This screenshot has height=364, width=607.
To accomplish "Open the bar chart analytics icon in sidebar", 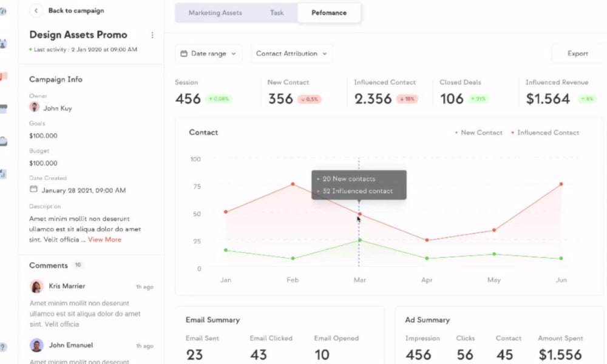I will 3,174.
